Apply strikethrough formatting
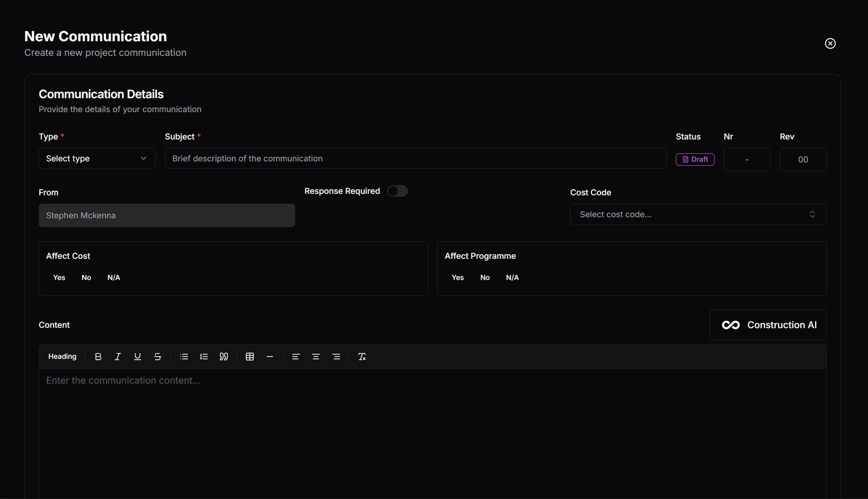The width and height of the screenshot is (868, 499). pyautogui.click(x=157, y=357)
